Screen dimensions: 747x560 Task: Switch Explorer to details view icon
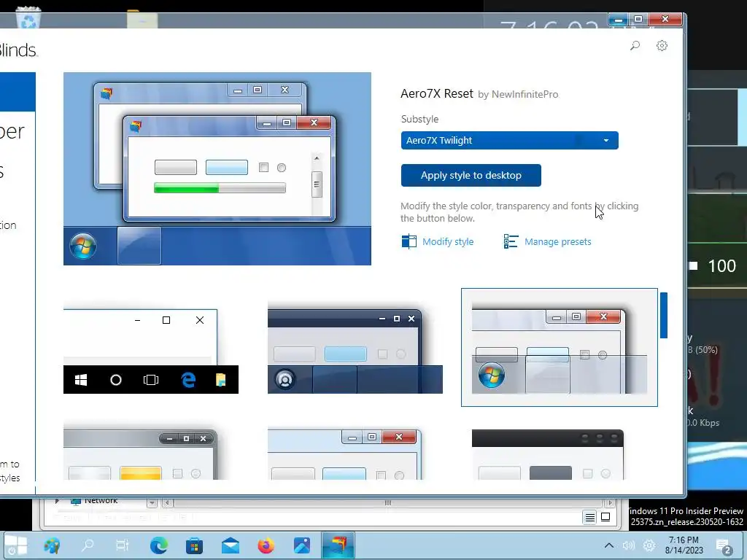tap(589, 517)
